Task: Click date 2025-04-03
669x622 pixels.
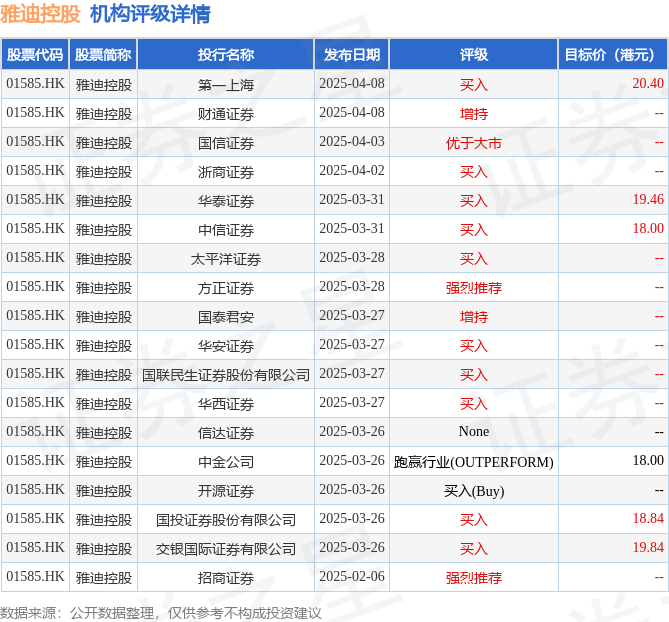Action: [x=352, y=141]
